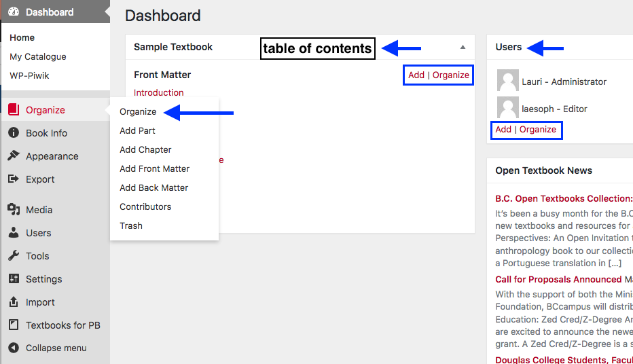The image size is (633, 364).
Task: Click the Appearance paintbrush icon
Action: [x=14, y=156]
